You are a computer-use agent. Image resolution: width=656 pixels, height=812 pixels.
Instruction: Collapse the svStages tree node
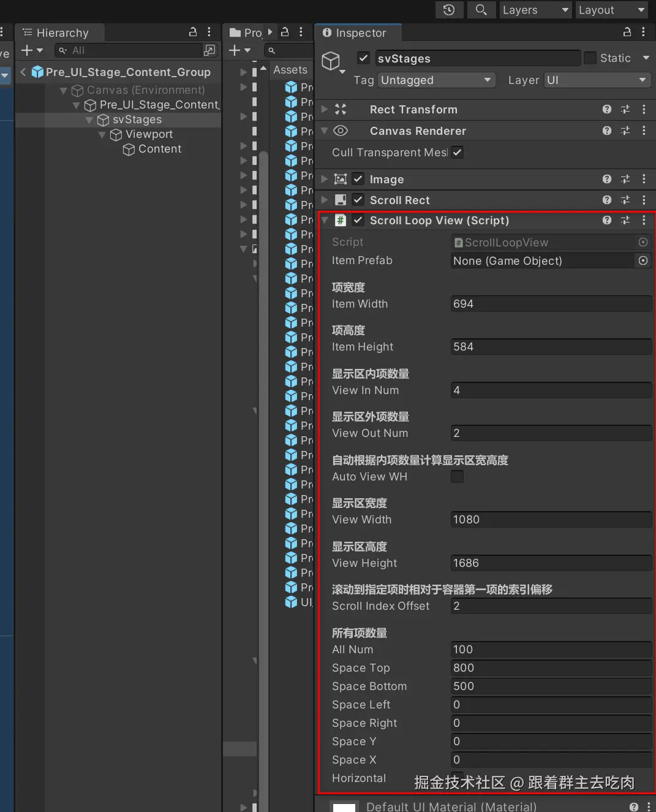click(x=89, y=120)
